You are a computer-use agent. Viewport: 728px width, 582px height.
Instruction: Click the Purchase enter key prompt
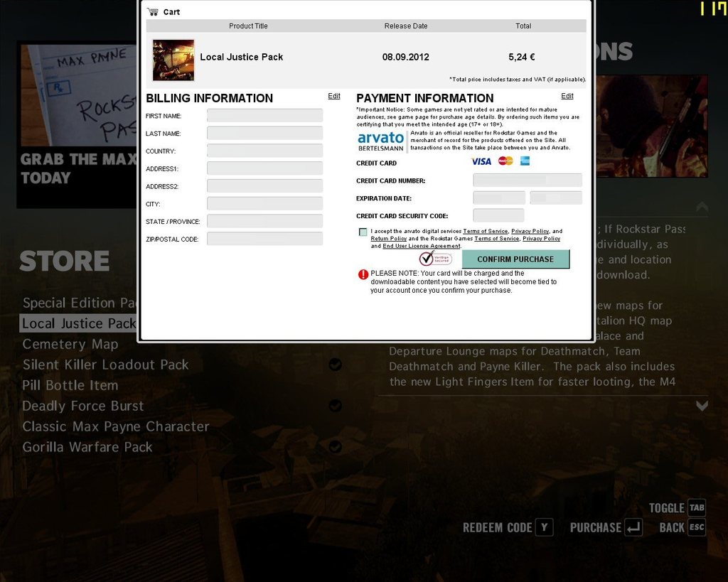(633, 527)
